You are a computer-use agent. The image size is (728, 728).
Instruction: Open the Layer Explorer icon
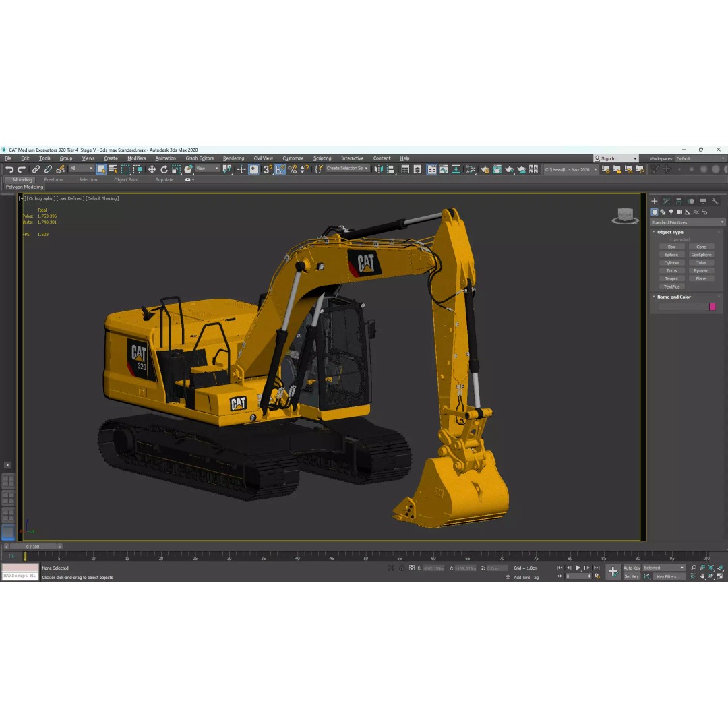(417, 169)
